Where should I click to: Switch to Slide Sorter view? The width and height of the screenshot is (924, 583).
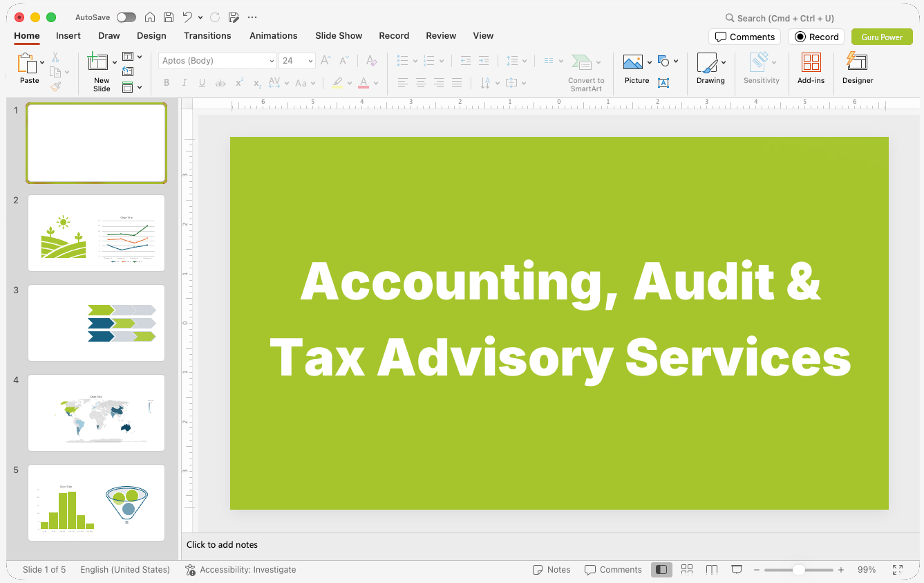click(687, 570)
